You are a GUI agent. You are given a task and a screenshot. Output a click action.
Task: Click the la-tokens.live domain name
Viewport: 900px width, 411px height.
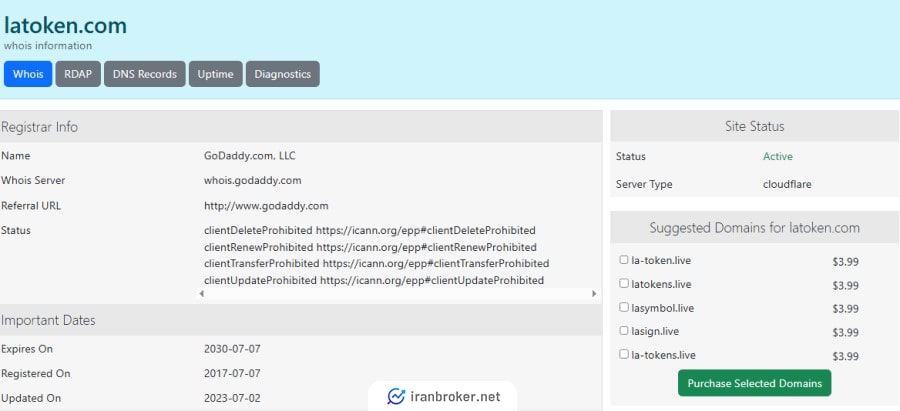click(664, 355)
